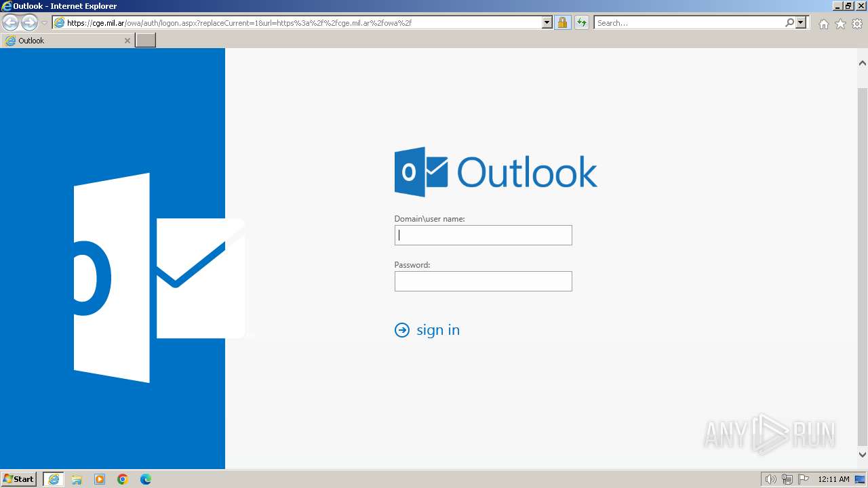The height and width of the screenshot is (488, 868).
Task: Launch Google Chrome from taskbar
Action: point(123,479)
